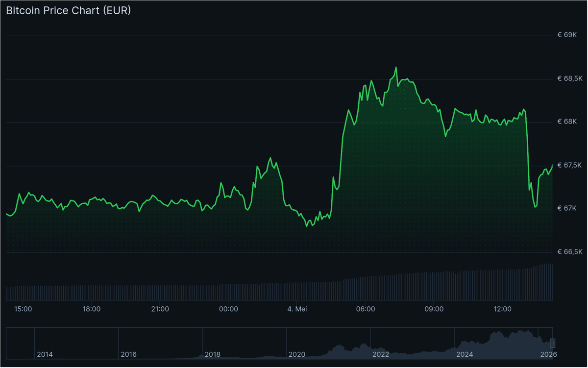Click the 15:00 time axis label

(x=23, y=309)
